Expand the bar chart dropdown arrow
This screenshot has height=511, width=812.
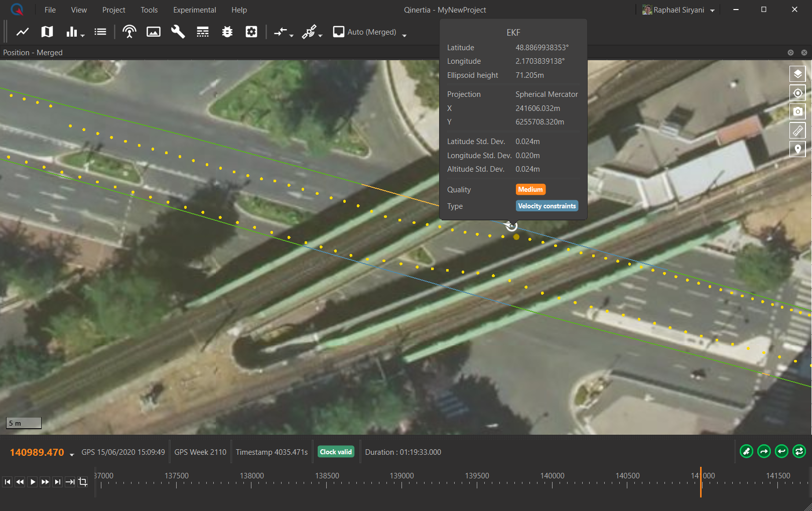(83, 35)
